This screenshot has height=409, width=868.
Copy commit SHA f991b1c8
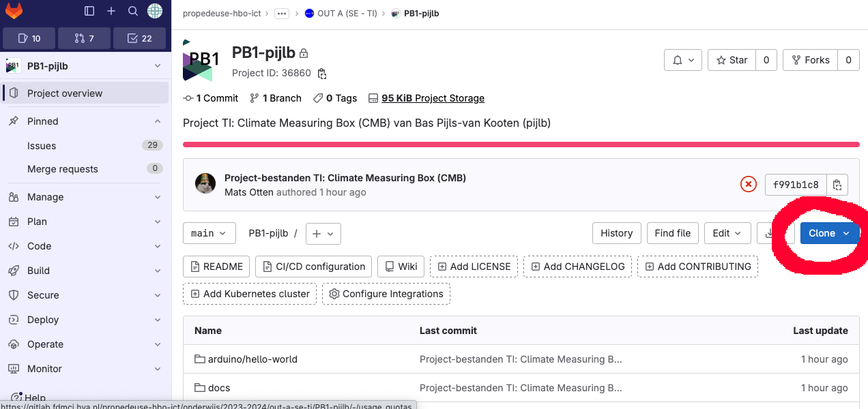coord(837,185)
